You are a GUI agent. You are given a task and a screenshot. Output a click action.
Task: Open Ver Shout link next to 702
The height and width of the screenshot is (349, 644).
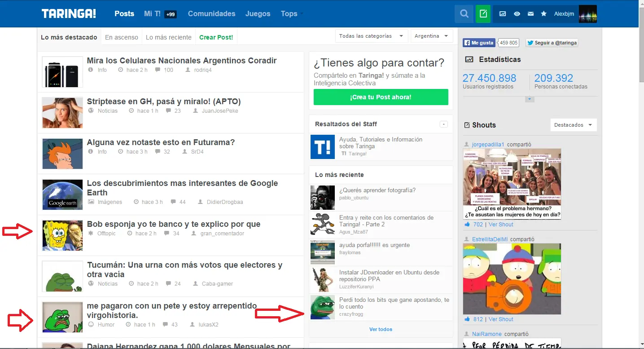[501, 225]
